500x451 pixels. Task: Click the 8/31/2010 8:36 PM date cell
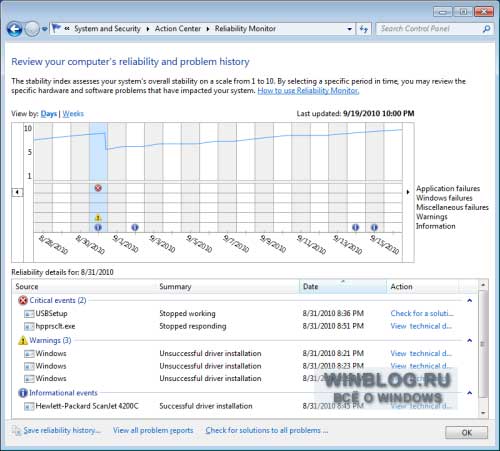333,313
